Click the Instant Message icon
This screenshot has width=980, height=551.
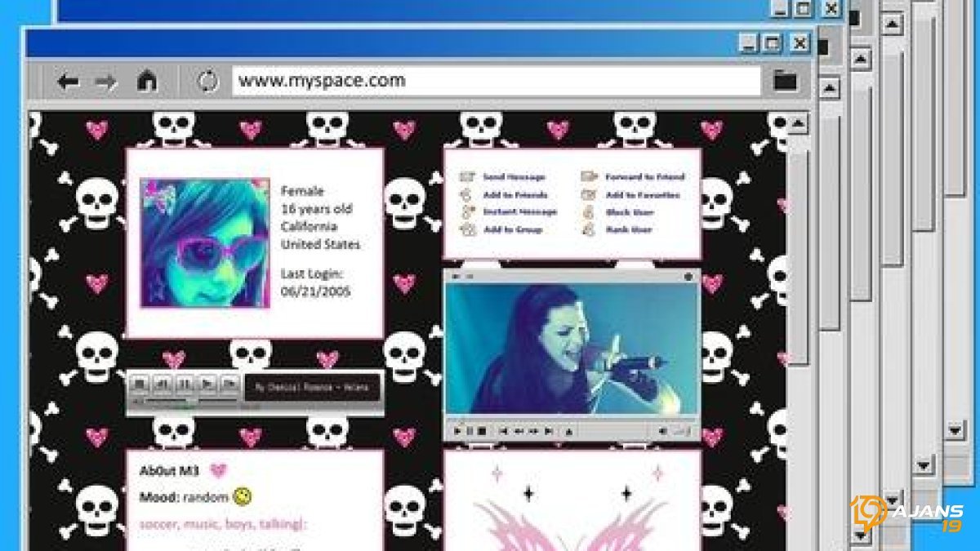tap(468, 212)
